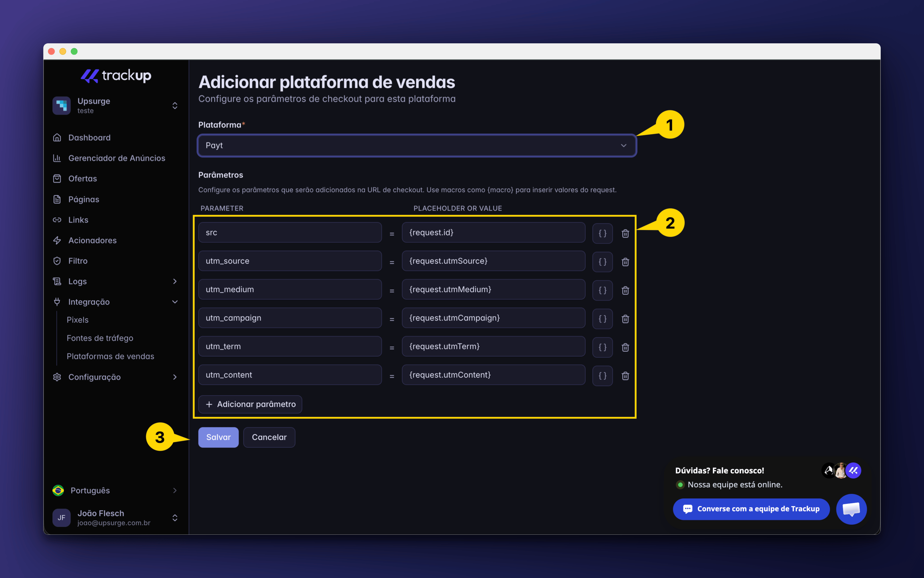Click the src parameter field
The height and width of the screenshot is (578, 924).
click(x=290, y=232)
